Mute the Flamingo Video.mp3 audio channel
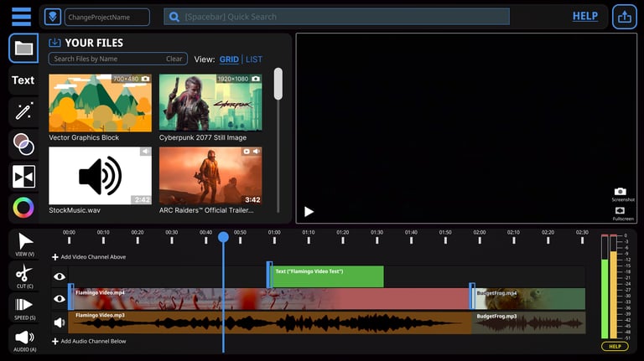644x361 pixels. pyautogui.click(x=60, y=322)
